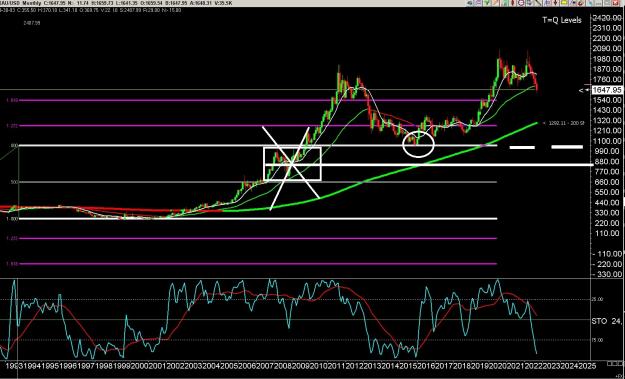The image size is (625, 379).
Task: Click the XAUUSD Monthly chart title
Action: point(22,3)
